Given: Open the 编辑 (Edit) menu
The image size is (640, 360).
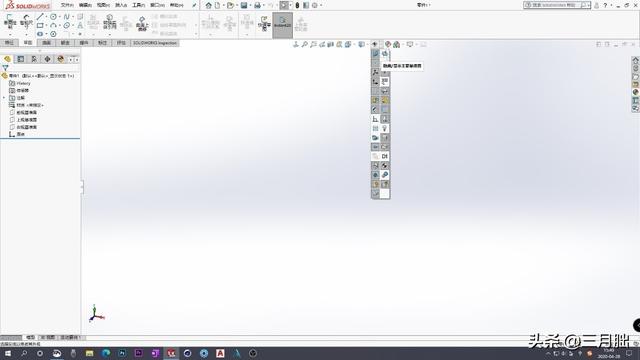Looking at the screenshot, I should click(85, 5).
